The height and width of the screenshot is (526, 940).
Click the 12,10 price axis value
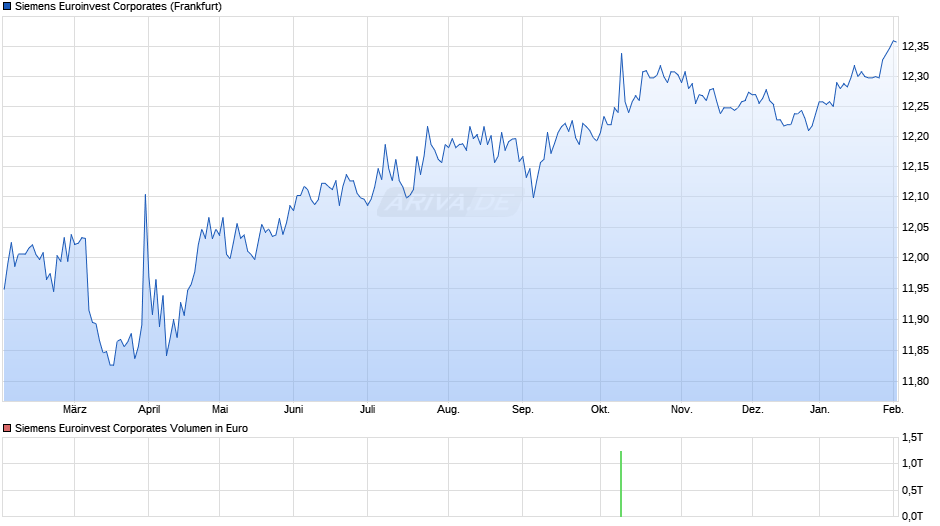tap(915, 196)
